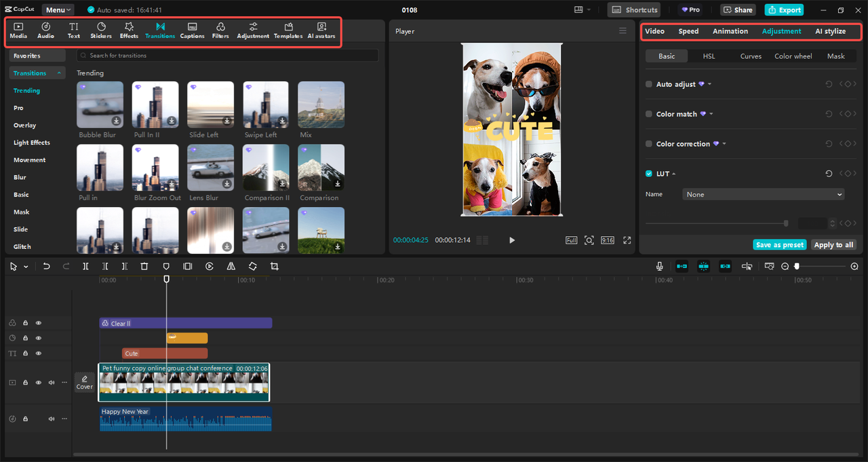Click the microphone record voiceover icon

click(659, 267)
